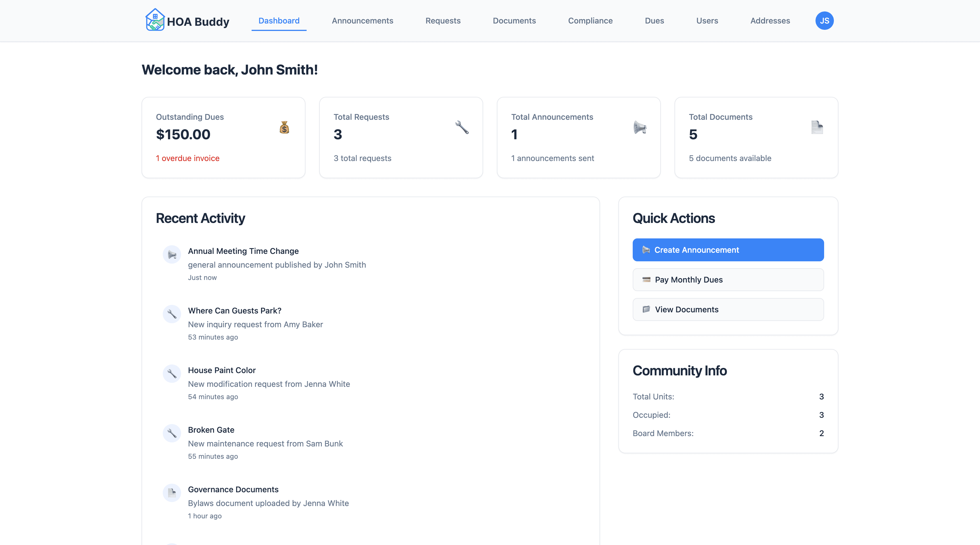
Task: Click the HOA Buddy brand name
Action: [x=198, y=22]
